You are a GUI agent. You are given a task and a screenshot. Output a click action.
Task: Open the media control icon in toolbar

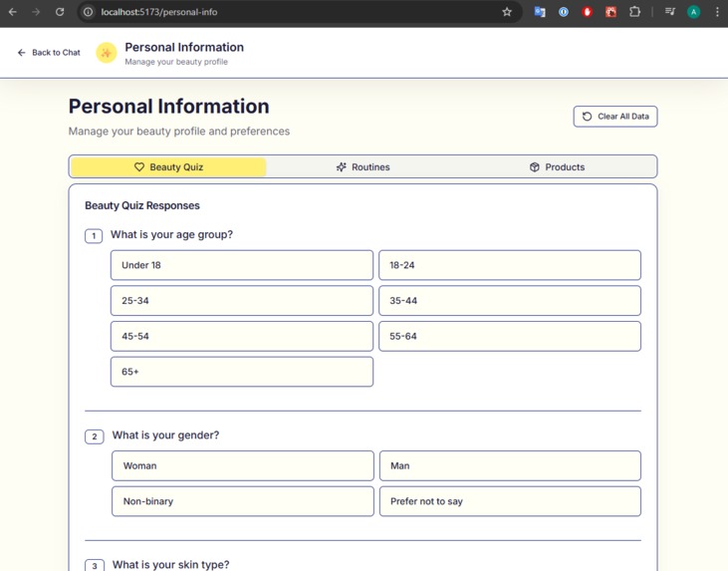[670, 12]
